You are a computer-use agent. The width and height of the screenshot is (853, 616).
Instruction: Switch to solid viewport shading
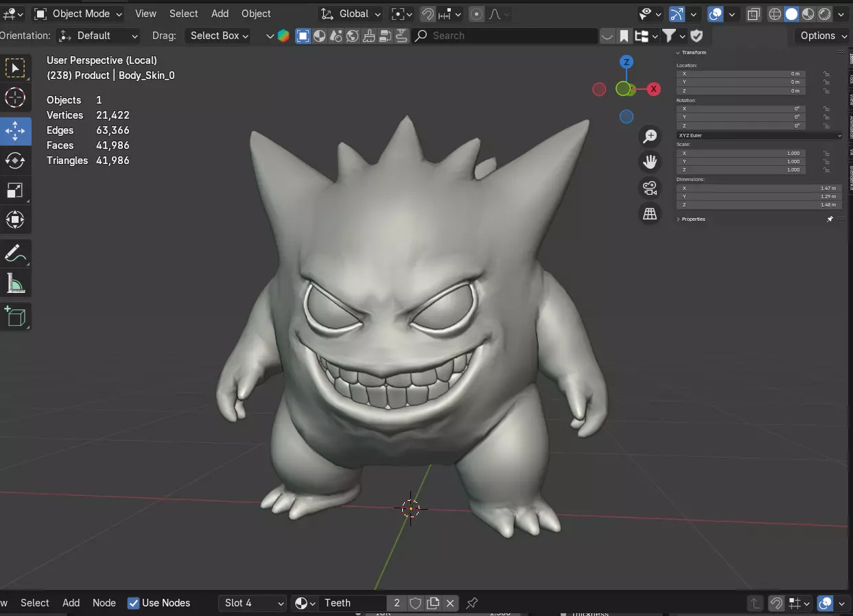pos(792,14)
